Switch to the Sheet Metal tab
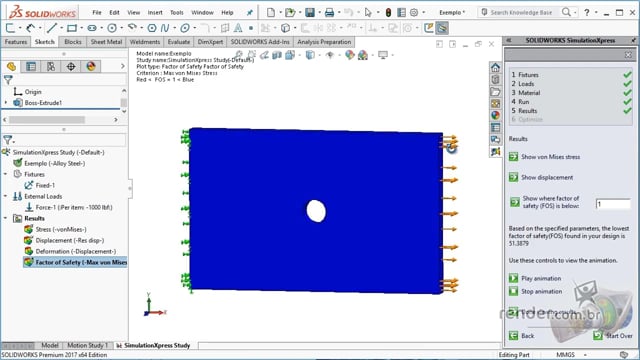Image resolution: width=640 pixels, height=360 pixels. (106, 42)
